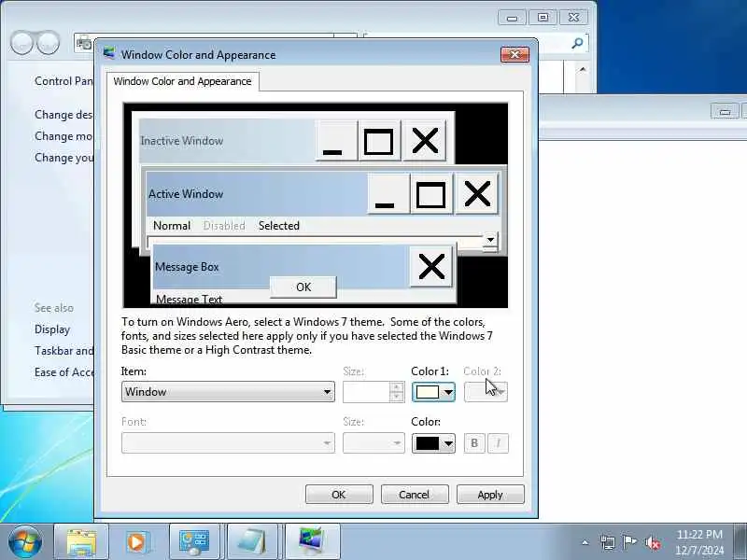
Task: Close the Window Color and Appearance dialog
Action: click(515, 54)
